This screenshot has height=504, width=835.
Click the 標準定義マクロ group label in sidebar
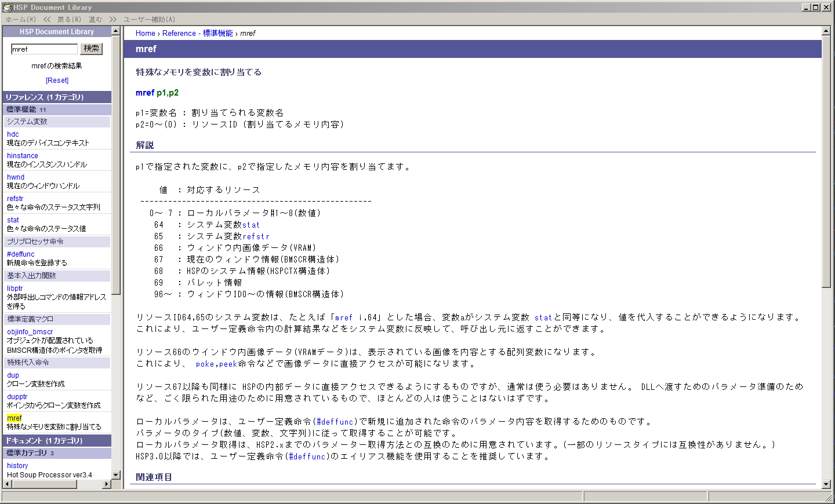point(57,319)
